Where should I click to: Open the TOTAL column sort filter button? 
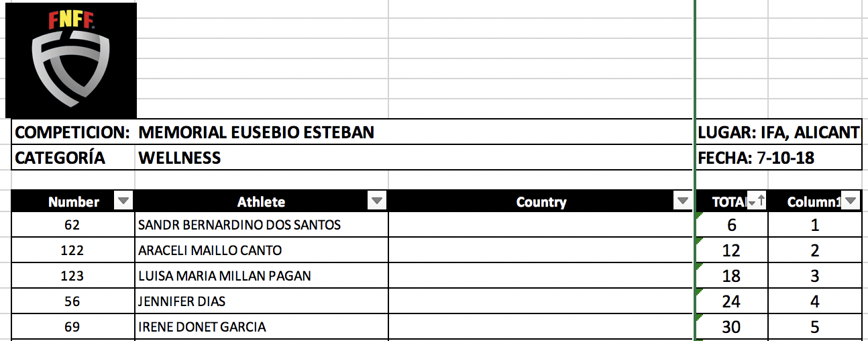pyautogui.click(x=757, y=201)
